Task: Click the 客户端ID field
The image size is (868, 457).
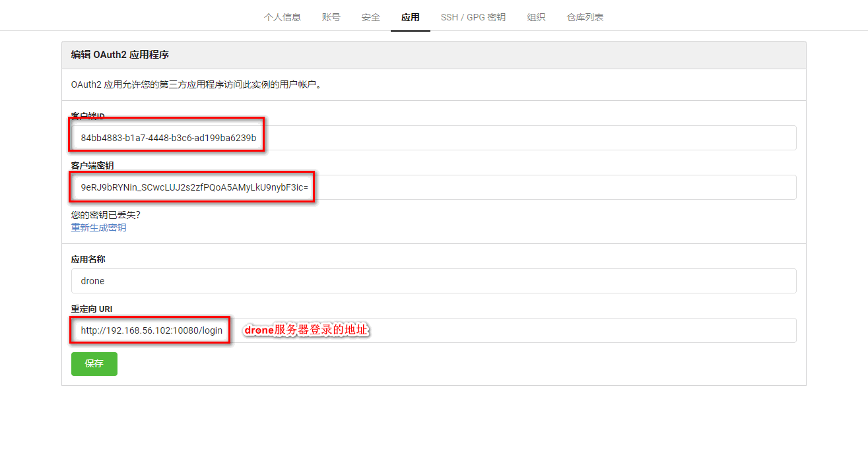Action: coord(434,138)
